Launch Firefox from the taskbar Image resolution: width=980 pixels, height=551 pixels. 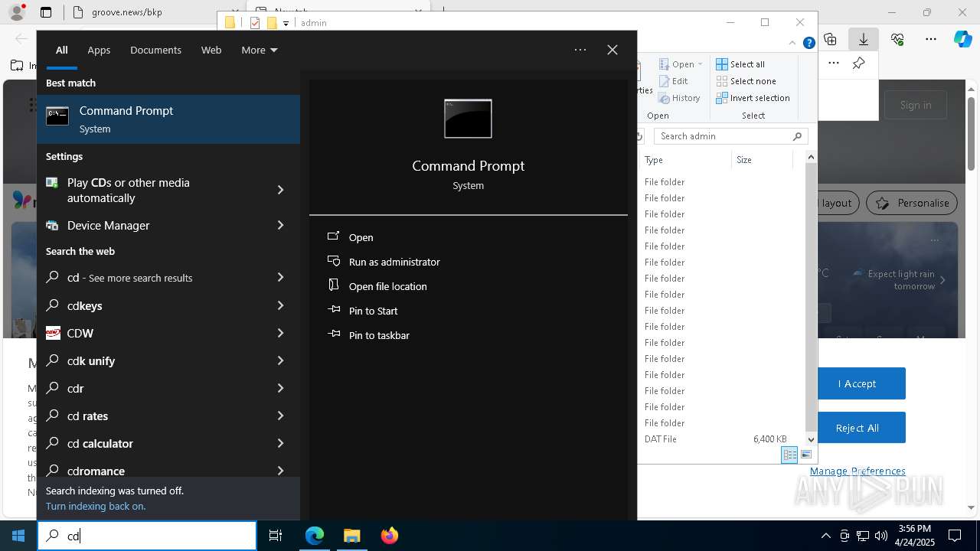click(390, 536)
